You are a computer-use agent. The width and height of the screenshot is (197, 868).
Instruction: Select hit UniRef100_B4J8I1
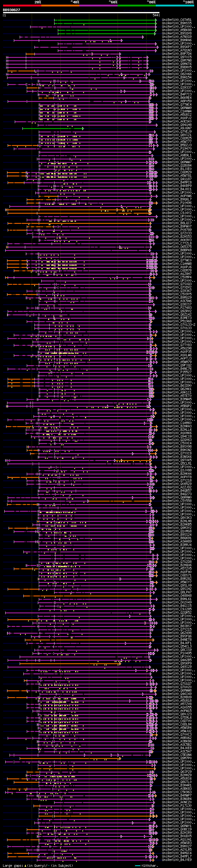click(x=177, y=189)
